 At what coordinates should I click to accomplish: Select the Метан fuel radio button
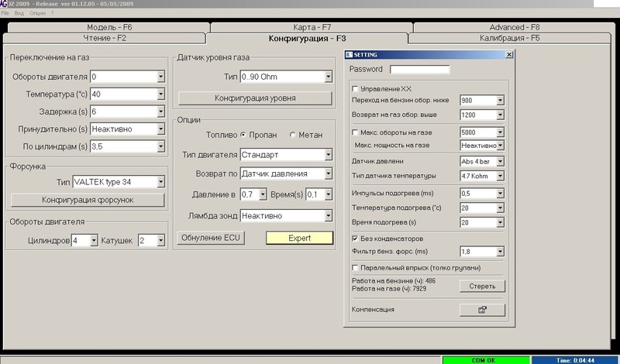pyautogui.click(x=293, y=135)
